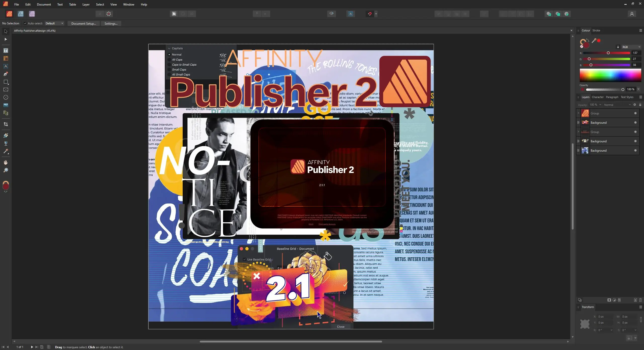The width and height of the screenshot is (644, 350).
Task: Select the Table tool
Action: [x=6, y=58]
